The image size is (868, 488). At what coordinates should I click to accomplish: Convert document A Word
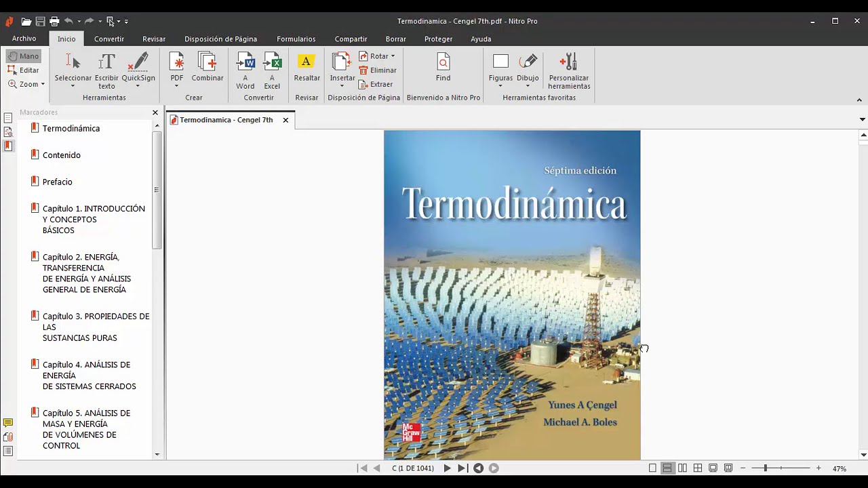pyautogui.click(x=245, y=70)
